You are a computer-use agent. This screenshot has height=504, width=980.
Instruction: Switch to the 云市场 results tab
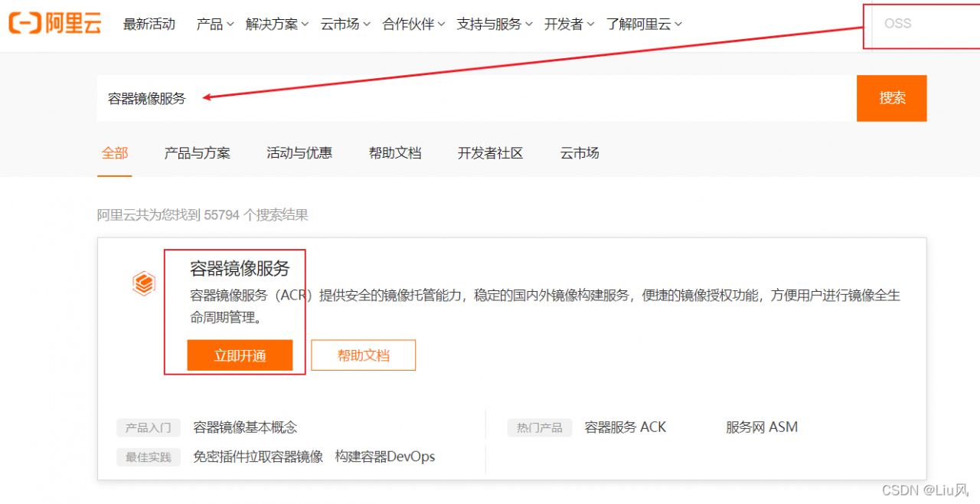pos(580,153)
